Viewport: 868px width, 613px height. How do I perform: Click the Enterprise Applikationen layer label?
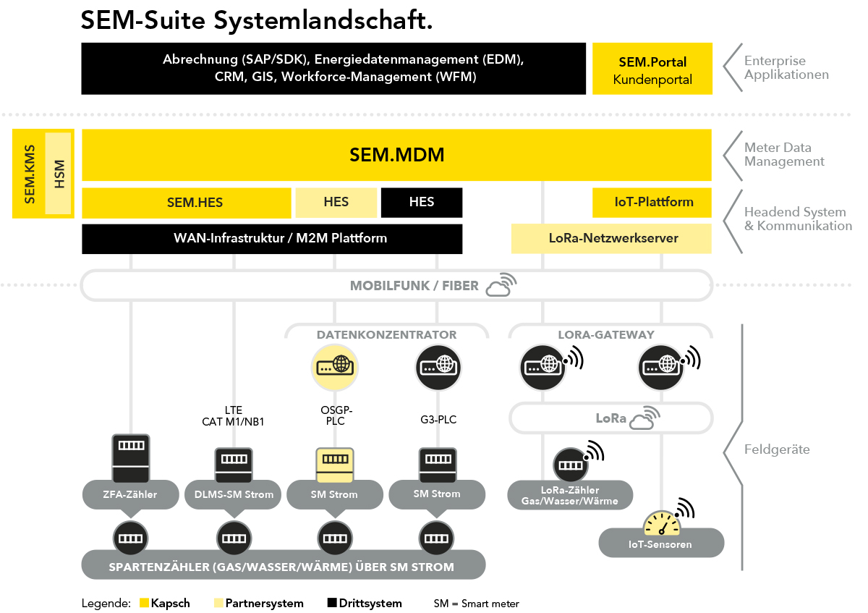point(786,67)
